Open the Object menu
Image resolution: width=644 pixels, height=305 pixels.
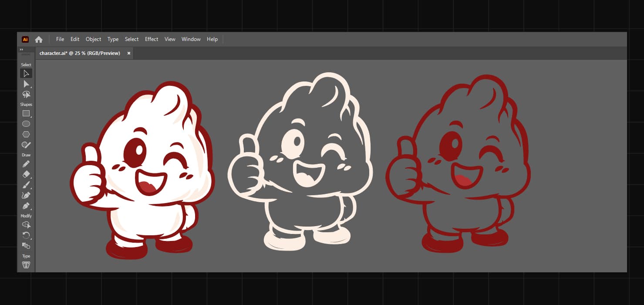coord(93,39)
